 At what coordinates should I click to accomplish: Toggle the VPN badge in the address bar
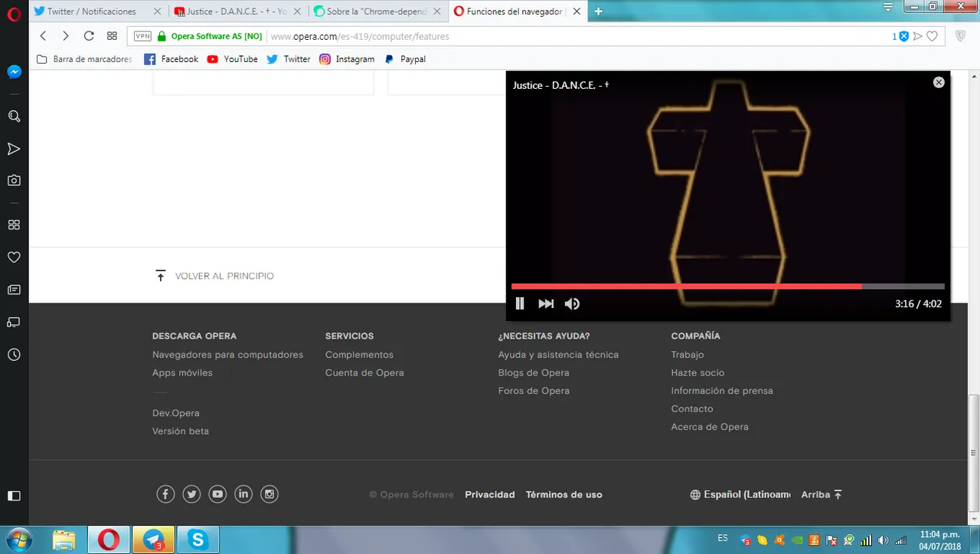142,36
